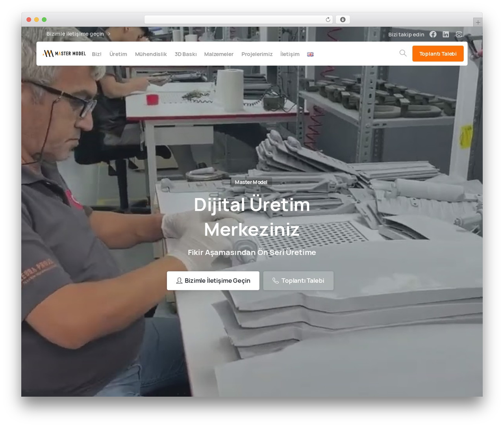Go to the Malzemeler page
Viewport: 504px width, 427px height.
point(219,54)
